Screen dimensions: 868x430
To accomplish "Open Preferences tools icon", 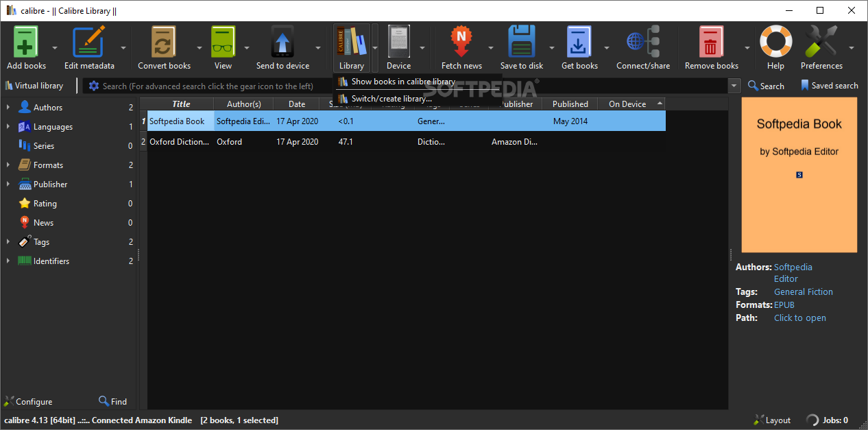I will click(x=821, y=43).
